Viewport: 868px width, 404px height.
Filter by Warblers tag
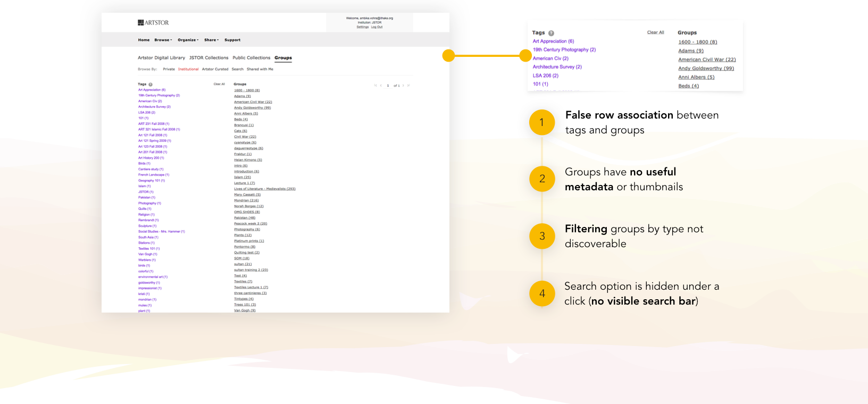(147, 260)
